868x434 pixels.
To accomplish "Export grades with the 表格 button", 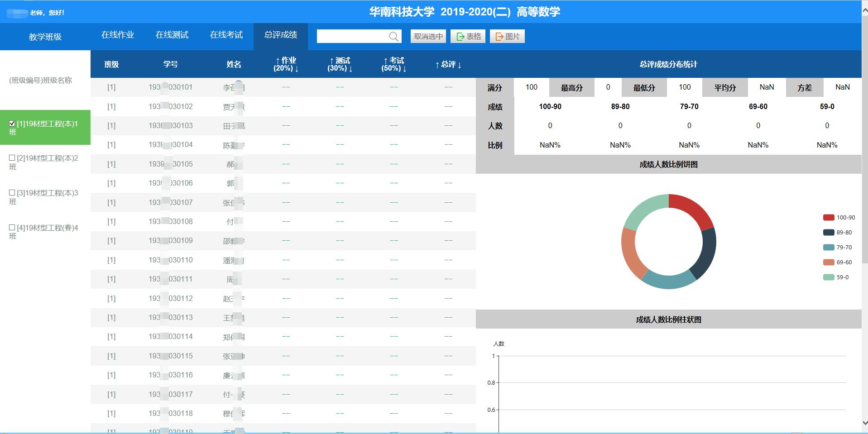I will click(468, 36).
